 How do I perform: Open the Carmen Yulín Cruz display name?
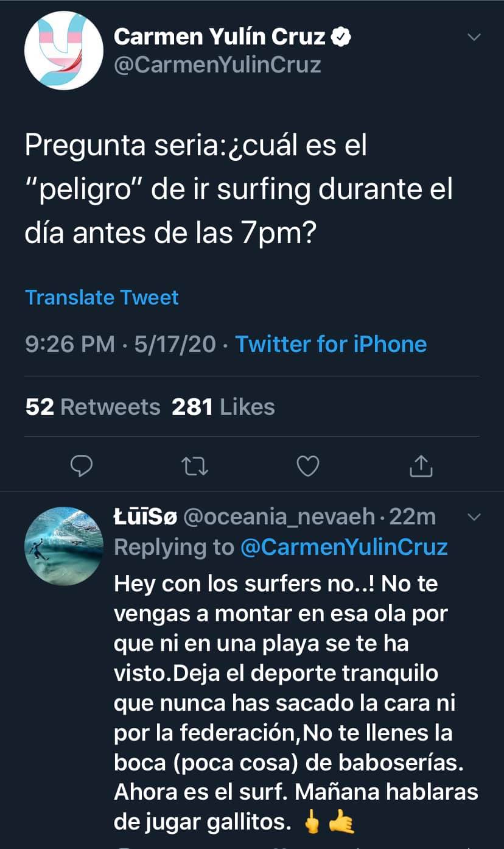(219, 38)
